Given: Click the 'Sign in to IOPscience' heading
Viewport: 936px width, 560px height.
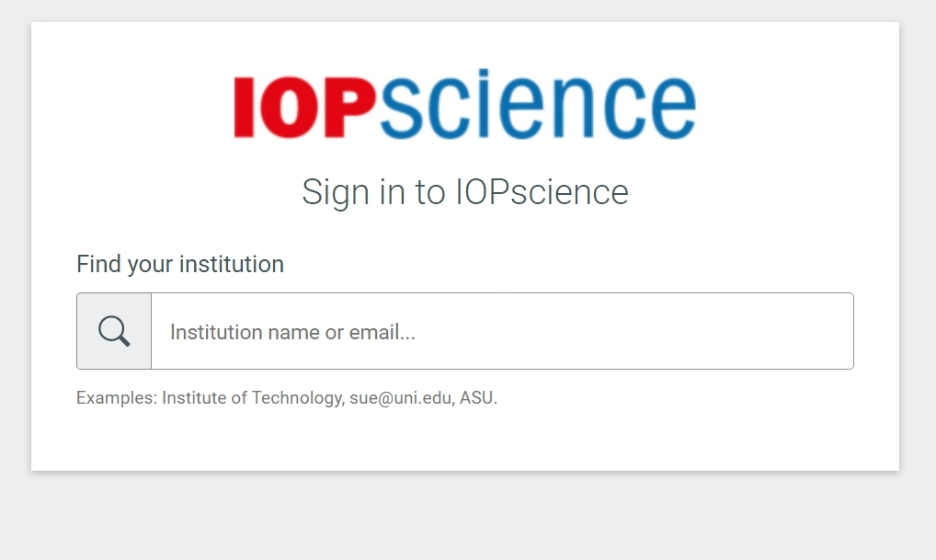Looking at the screenshot, I should tap(465, 192).
